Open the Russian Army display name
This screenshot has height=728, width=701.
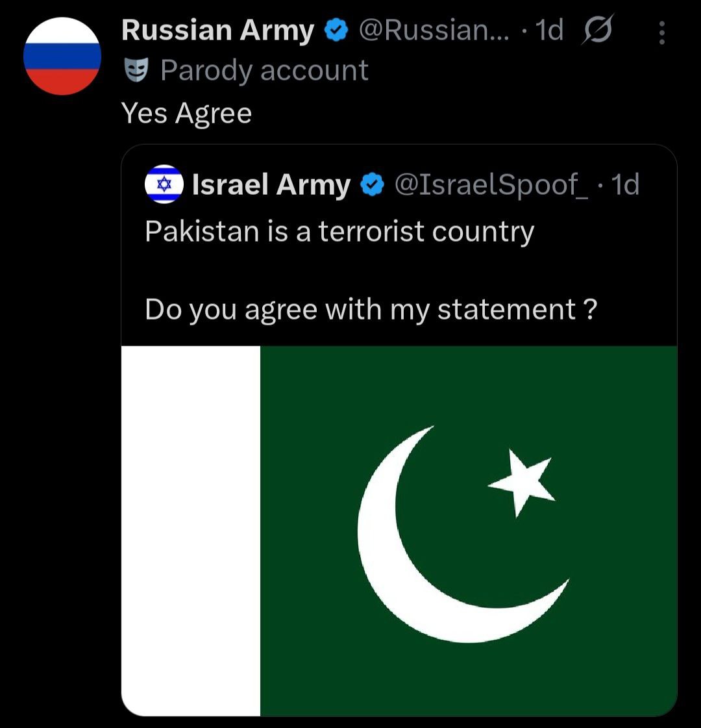pos(217,31)
